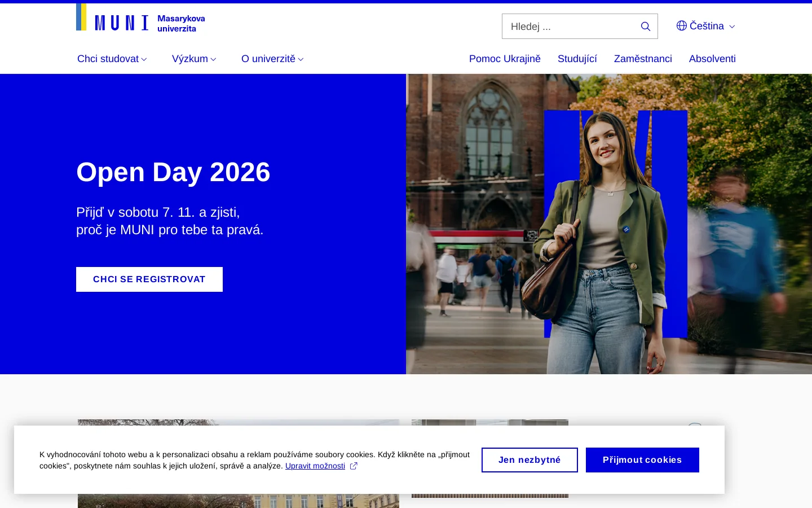The height and width of the screenshot is (508, 812).
Task: Click the globe language icon
Action: click(x=682, y=26)
